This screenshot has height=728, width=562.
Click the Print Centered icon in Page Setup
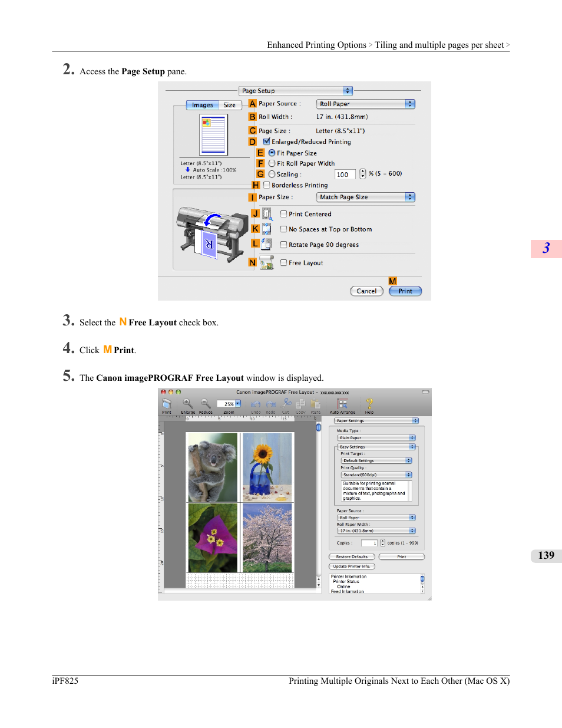point(267,214)
